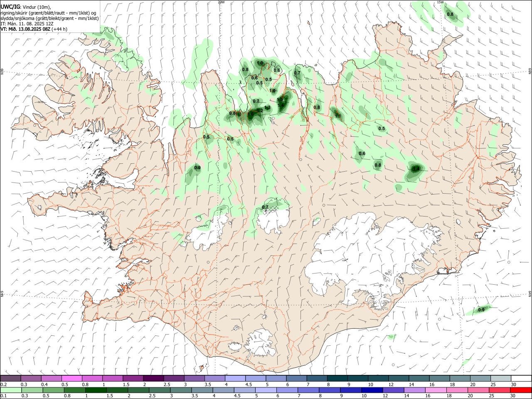Click the '20W' longitude label on top edge
The height and width of the screenshot is (399, 532).
(x=221, y=2)
